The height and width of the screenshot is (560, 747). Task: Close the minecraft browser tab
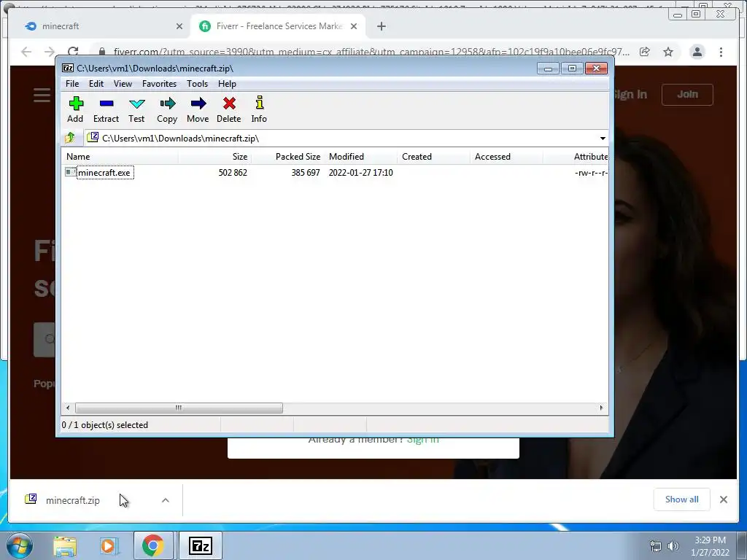(179, 27)
